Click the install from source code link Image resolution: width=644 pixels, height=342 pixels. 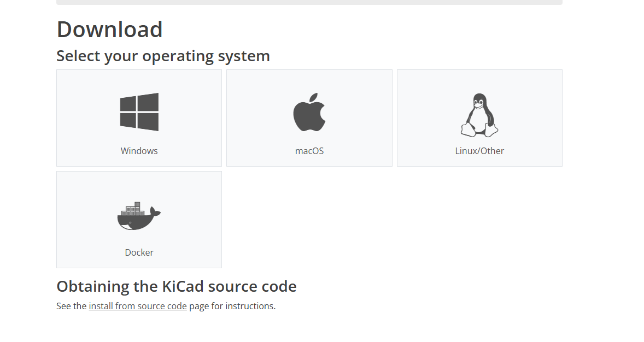[x=138, y=305]
